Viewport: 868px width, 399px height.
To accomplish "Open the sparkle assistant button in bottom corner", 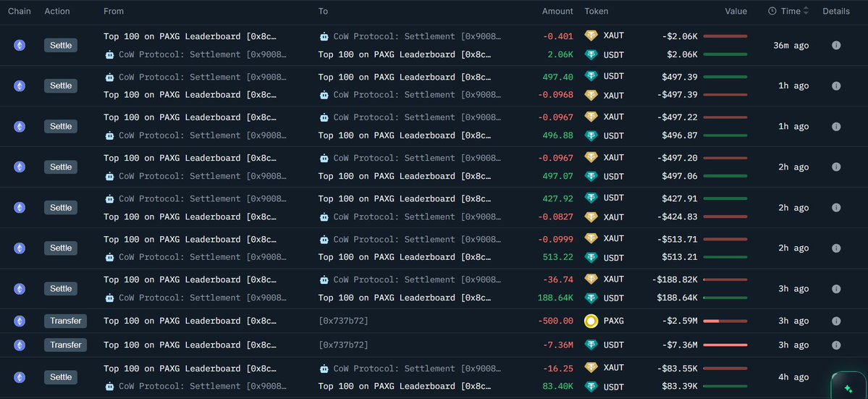I will pyautogui.click(x=848, y=388).
